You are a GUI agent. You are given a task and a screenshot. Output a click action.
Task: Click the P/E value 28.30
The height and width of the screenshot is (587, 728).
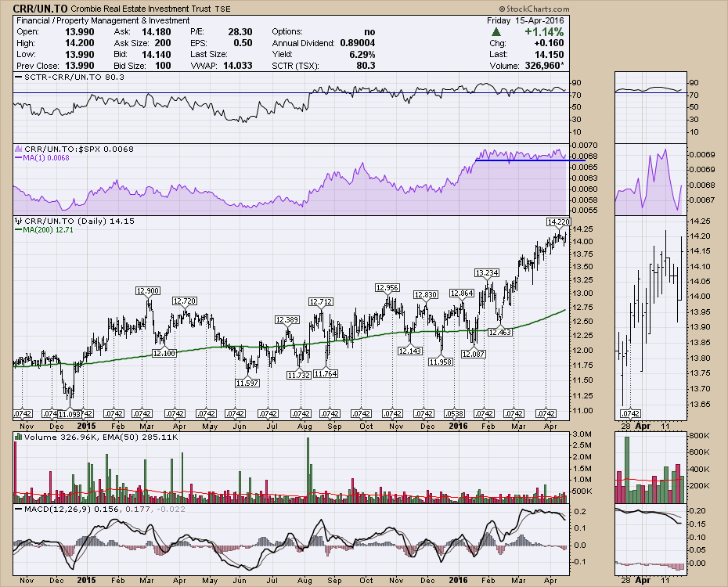(240, 31)
